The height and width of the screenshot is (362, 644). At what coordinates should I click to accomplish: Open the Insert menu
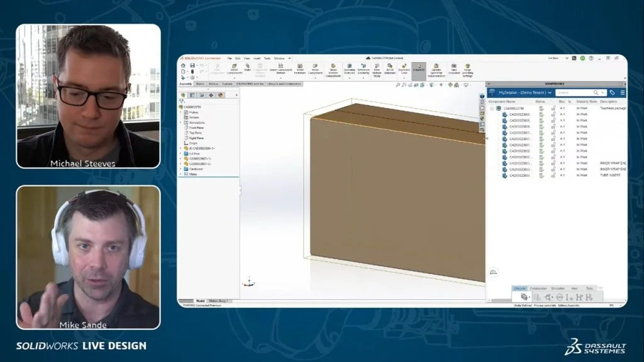click(257, 58)
